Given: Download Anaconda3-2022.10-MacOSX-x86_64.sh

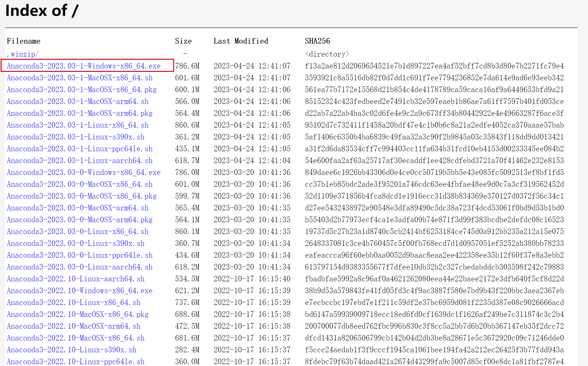Looking at the screenshot, I should tap(76, 338).
